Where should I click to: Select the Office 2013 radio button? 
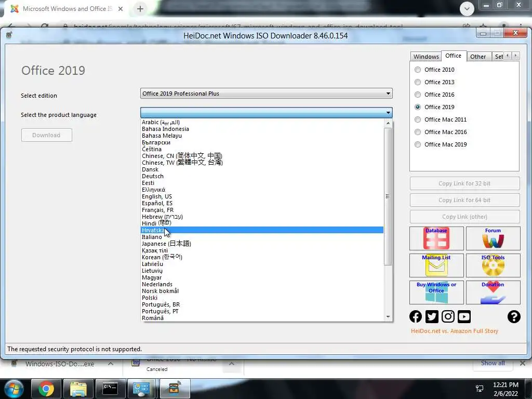[x=418, y=82]
